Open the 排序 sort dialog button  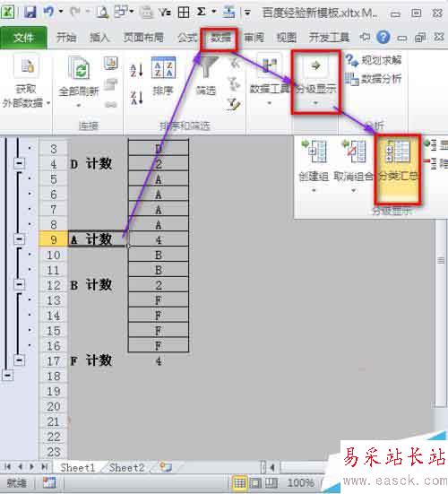click(163, 76)
